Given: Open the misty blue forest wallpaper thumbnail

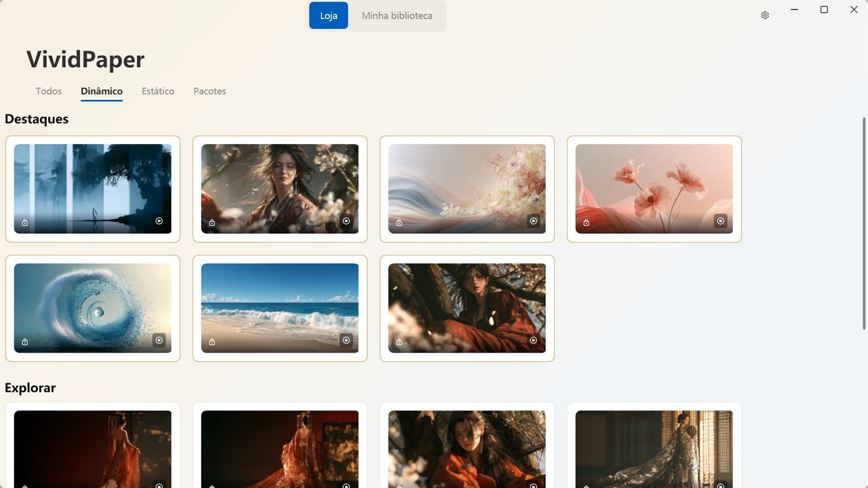Looking at the screenshot, I should 93,189.
